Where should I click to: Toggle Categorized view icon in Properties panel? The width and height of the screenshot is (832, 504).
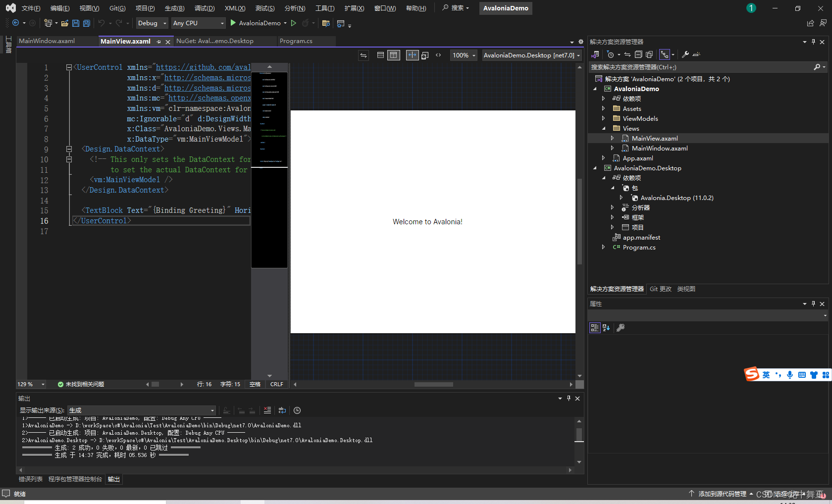coord(595,328)
